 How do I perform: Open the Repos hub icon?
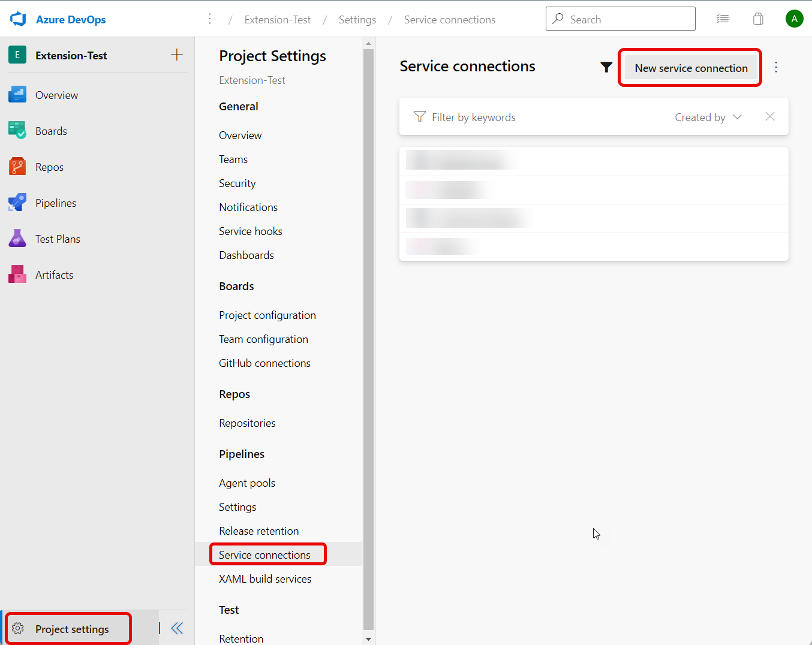point(17,167)
